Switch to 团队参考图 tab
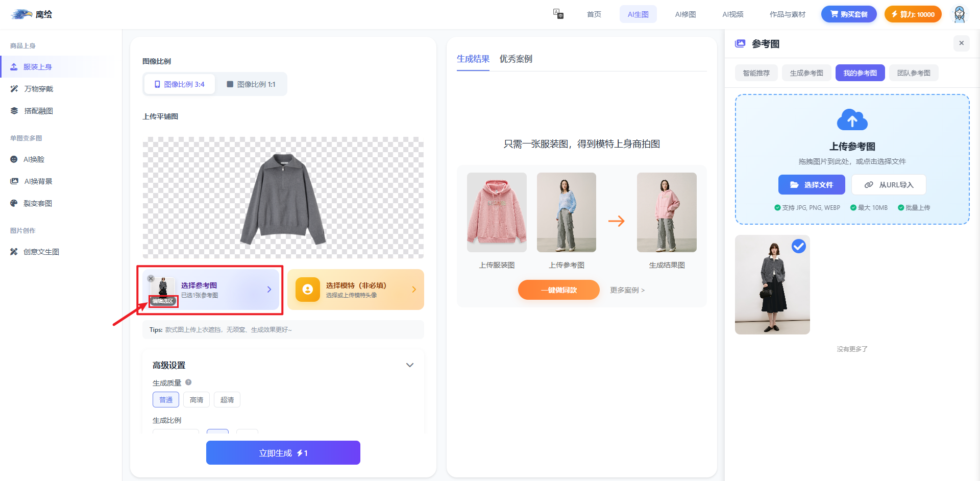This screenshot has width=980, height=481. pyautogui.click(x=913, y=73)
